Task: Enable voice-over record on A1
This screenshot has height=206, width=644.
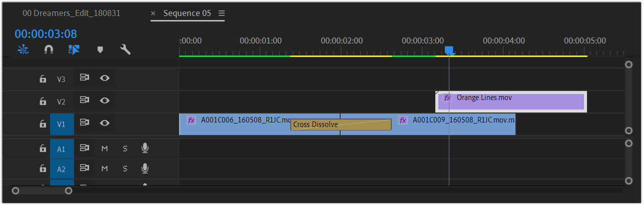Action: 145,148
